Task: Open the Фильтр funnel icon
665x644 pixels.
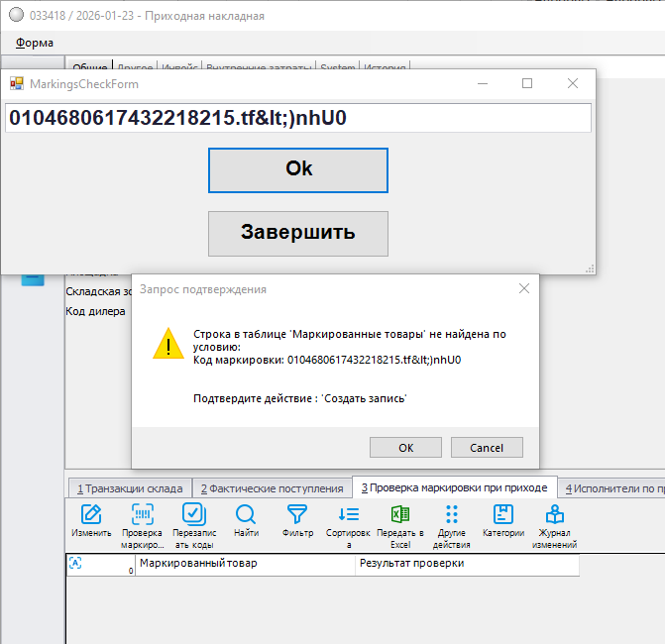Action: (297, 514)
